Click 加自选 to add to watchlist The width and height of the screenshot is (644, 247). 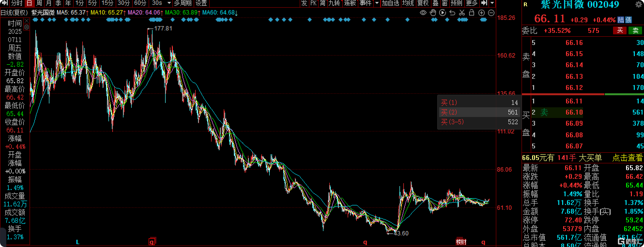[391, 3]
